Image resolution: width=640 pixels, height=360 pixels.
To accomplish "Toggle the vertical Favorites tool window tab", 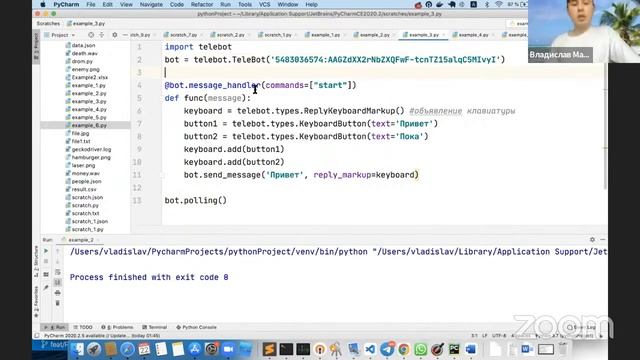I will point(36,302).
